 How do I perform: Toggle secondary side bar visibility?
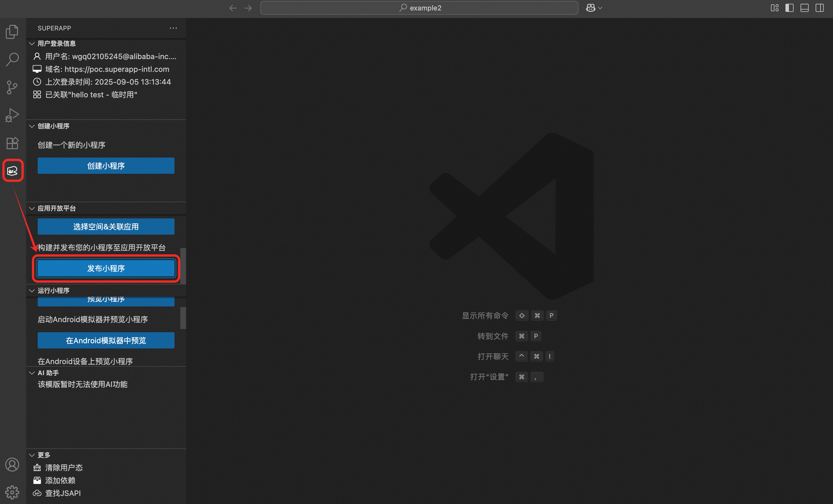(x=819, y=8)
